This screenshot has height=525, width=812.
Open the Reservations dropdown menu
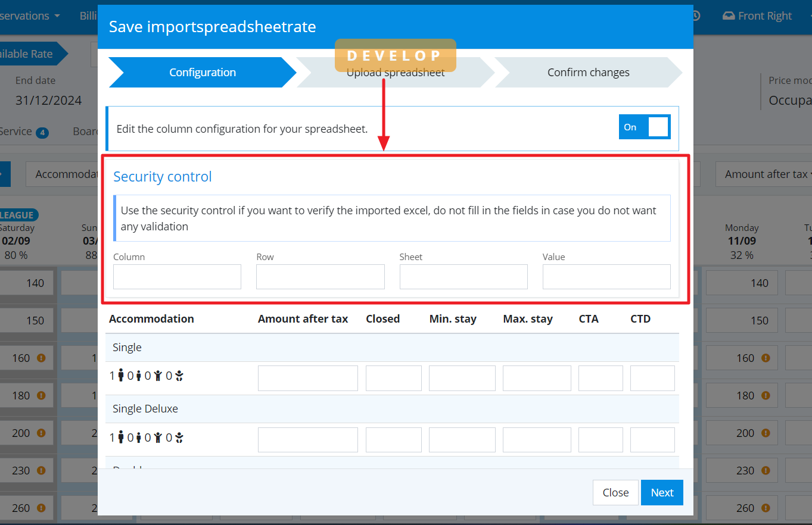(x=30, y=16)
